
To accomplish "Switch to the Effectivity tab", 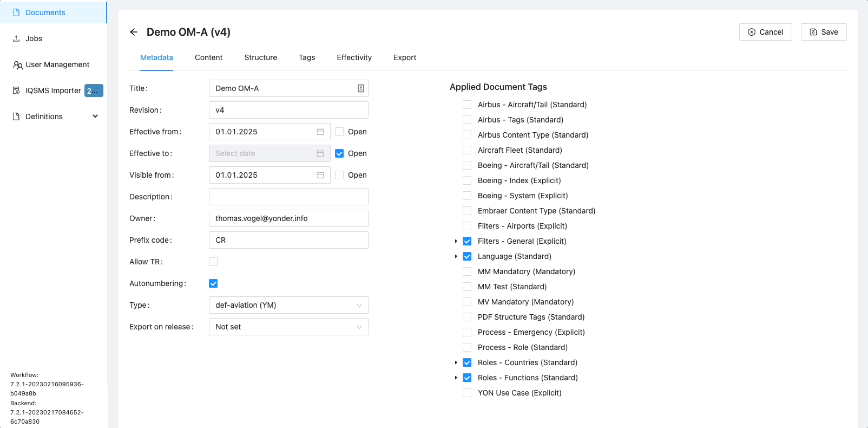I will coord(354,57).
